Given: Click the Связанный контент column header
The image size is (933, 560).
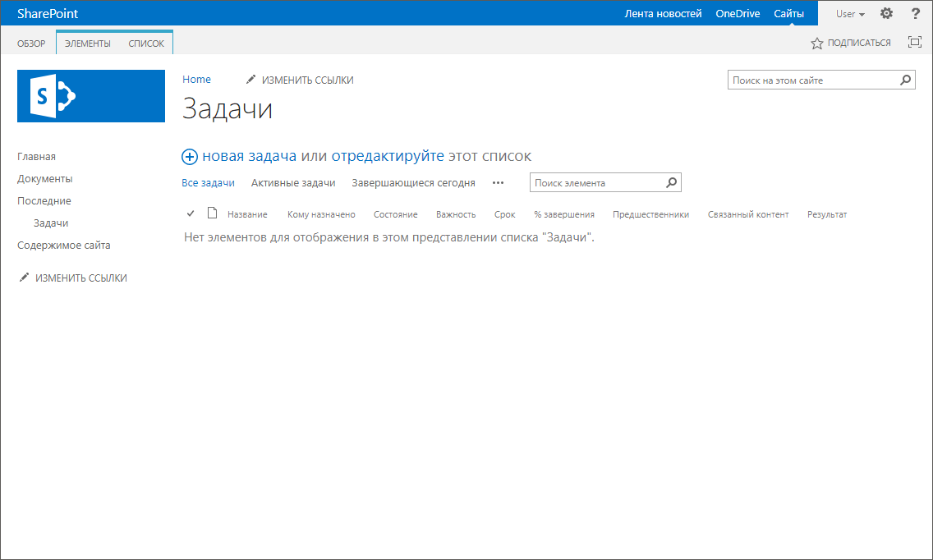Looking at the screenshot, I should [748, 214].
